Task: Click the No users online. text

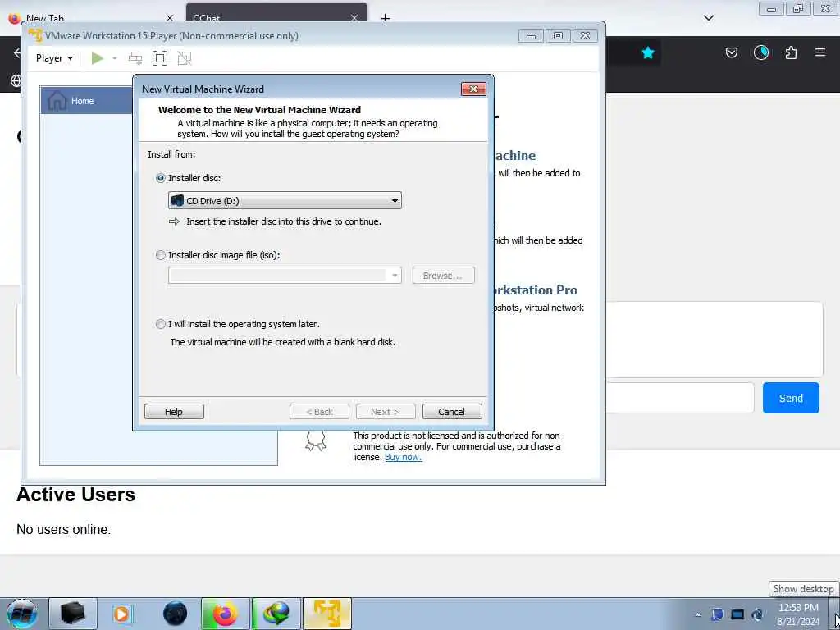Action: pos(63,529)
